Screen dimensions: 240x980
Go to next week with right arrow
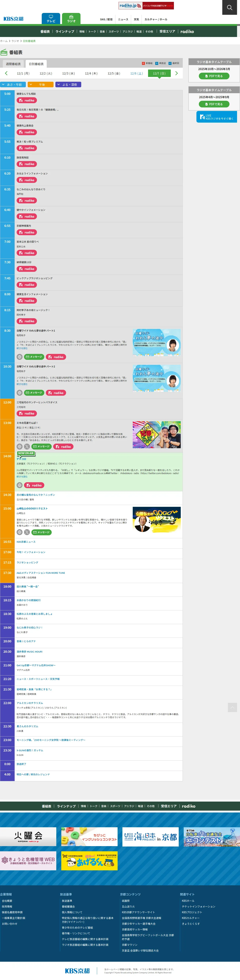pos(176,73)
